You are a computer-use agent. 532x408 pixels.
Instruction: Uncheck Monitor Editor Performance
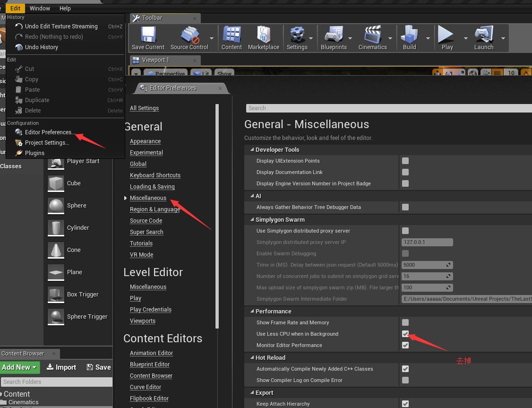pyautogui.click(x=405, y=345)
